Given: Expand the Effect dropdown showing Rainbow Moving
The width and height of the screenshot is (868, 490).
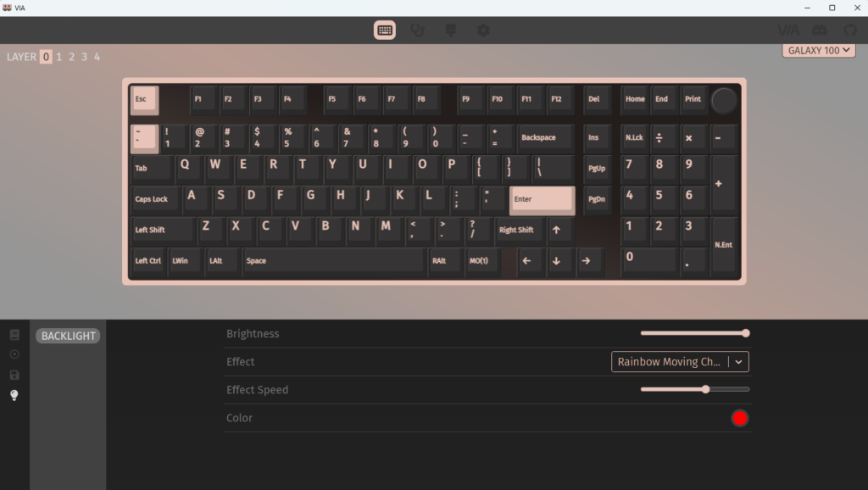Looking at the screenshot, I should tap(680, 362).
